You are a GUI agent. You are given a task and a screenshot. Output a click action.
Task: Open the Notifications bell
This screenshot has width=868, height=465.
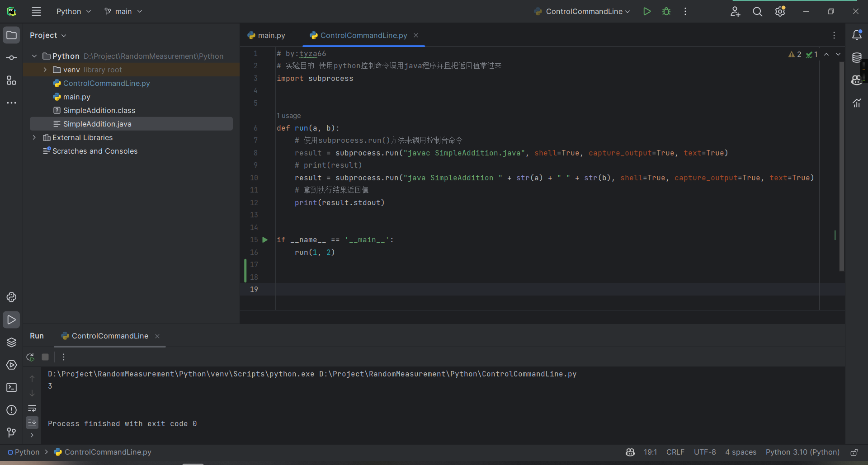857,35
